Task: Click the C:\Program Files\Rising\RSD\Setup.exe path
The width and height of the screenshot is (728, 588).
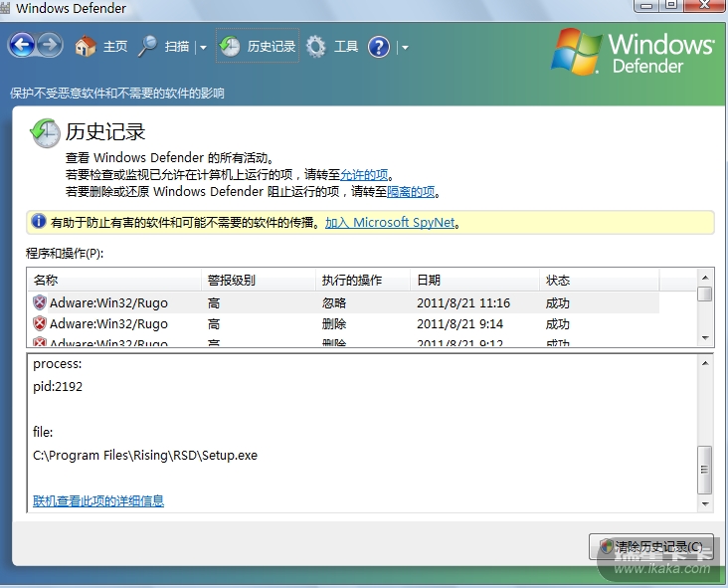Action: tap(145, 455)
